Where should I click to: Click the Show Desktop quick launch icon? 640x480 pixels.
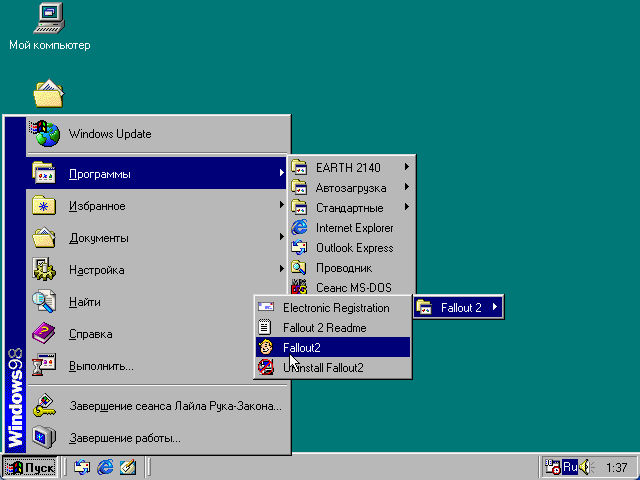click(128, 467)
